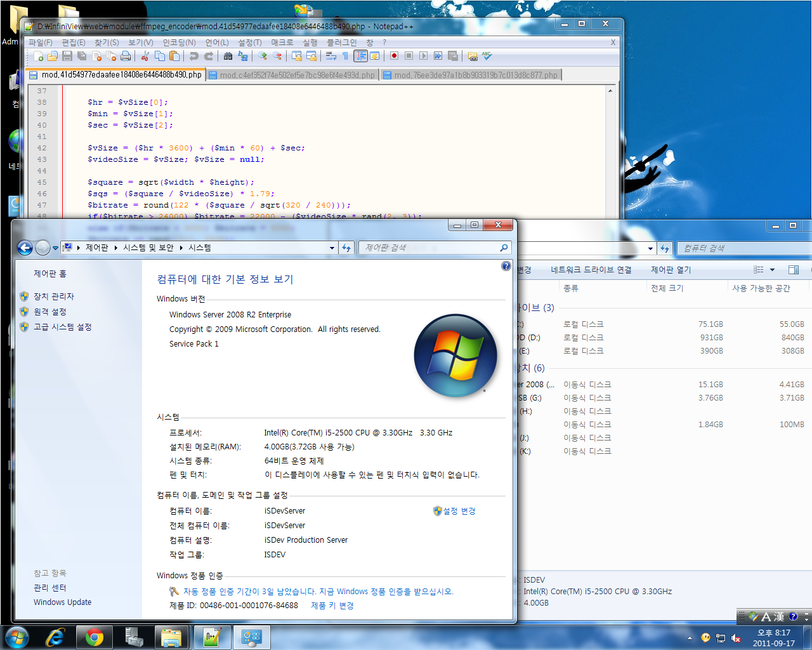Click the Save recorded macro icon
Screen dimensions: 812x650
453,56
